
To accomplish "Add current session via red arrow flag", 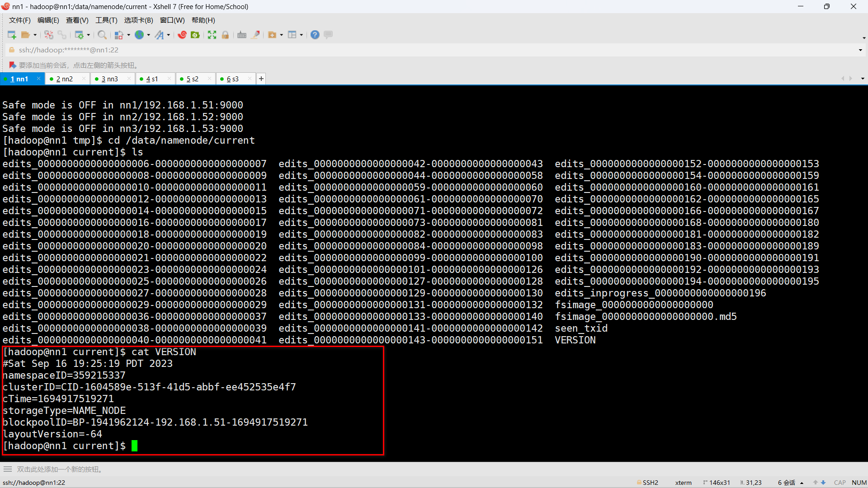I will (13, 65).
